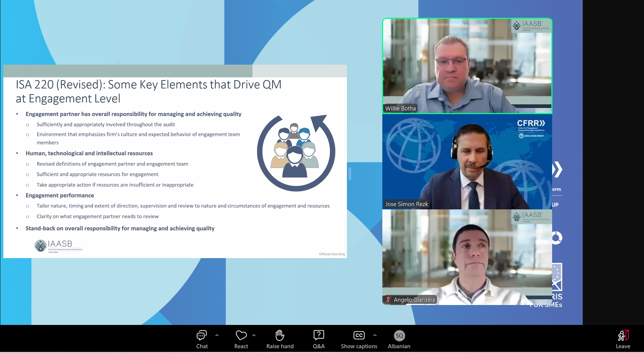Click the Willie Botha name label
644x353 pixels.
(x=400, y=109)
